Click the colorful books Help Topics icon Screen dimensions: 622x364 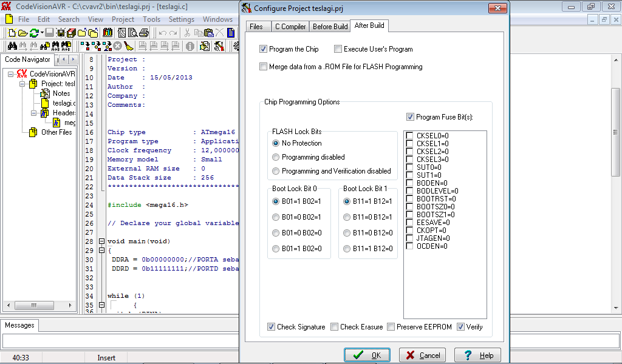108,33
